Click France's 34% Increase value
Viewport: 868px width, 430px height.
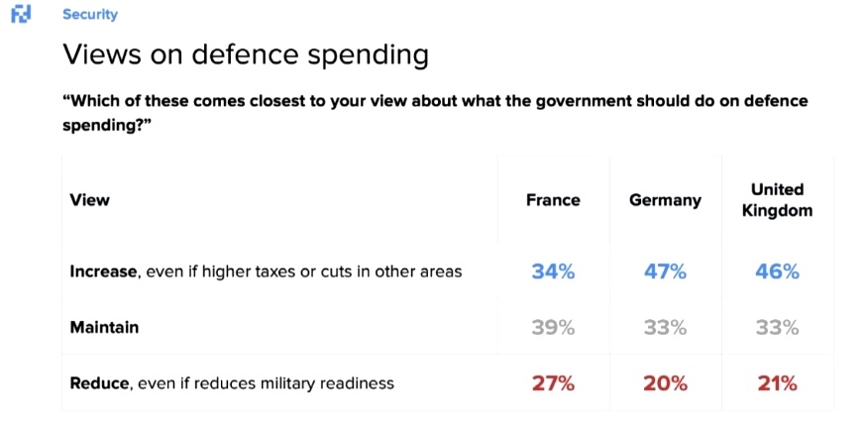(x=553, y=271)
